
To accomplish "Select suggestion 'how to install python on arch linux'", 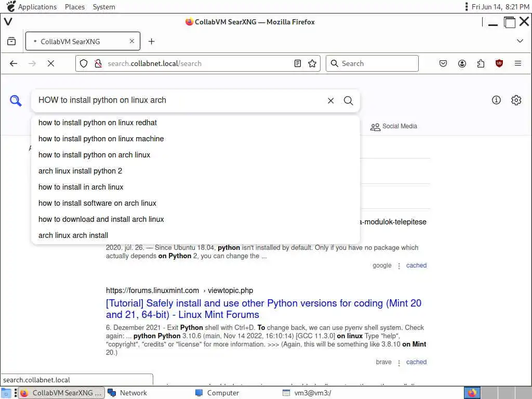I will tap(195, 155).
